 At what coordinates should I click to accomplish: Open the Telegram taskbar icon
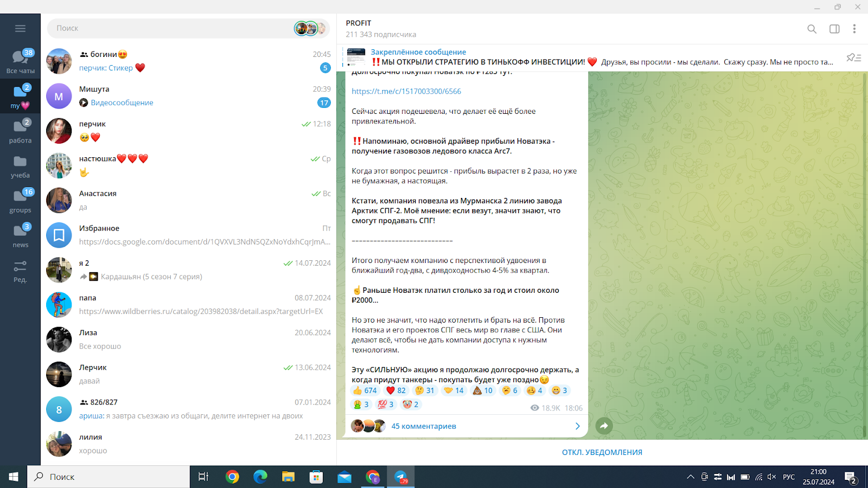click(x=401, y=477)
